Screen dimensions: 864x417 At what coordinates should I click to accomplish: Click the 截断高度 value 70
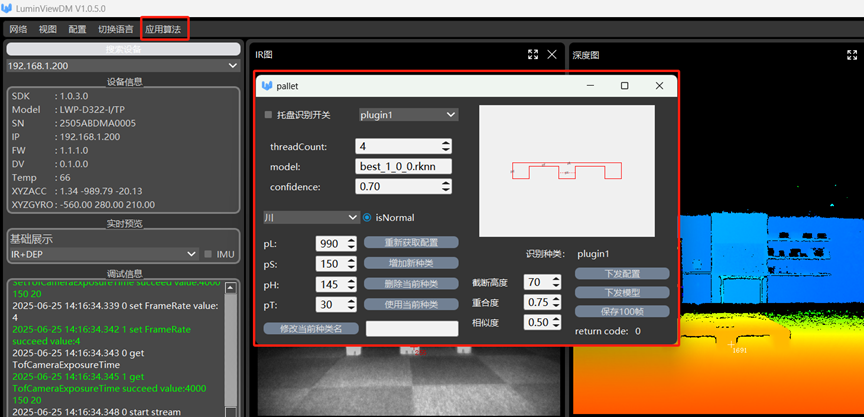(x=537, y=283)
